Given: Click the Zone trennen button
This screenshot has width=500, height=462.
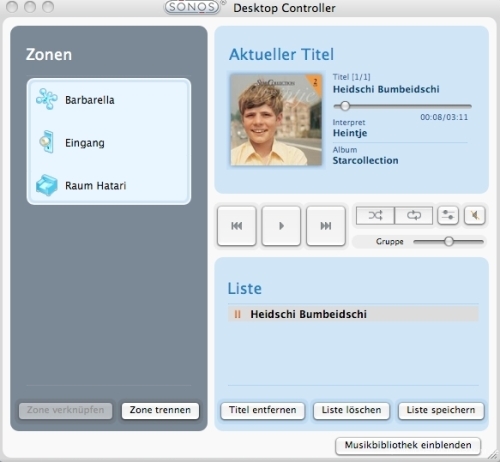Looking at the screenshot, I should pyautogui.click(x=160, y=410).
